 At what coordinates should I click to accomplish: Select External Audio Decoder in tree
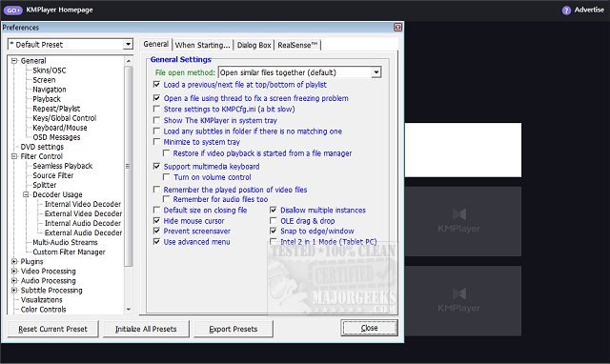tap(83, 233)
